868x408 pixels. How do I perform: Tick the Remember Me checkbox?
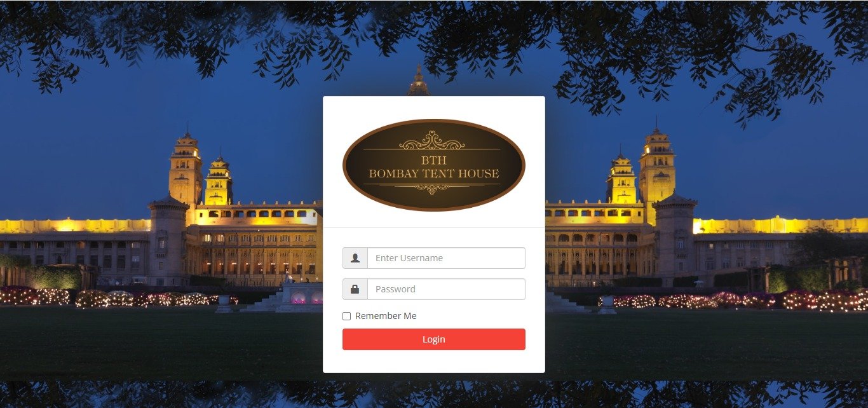[347, 316]
